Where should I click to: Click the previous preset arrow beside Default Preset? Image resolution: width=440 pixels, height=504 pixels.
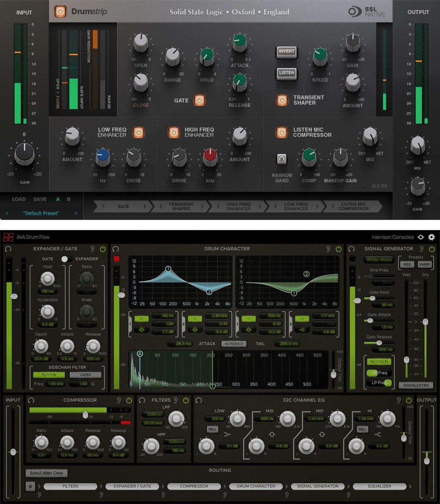6,213
